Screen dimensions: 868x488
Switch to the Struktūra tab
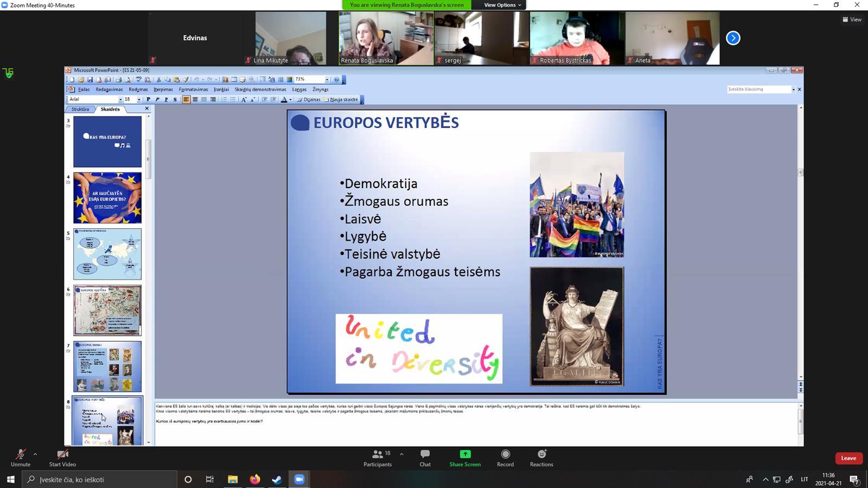point(80,109)
